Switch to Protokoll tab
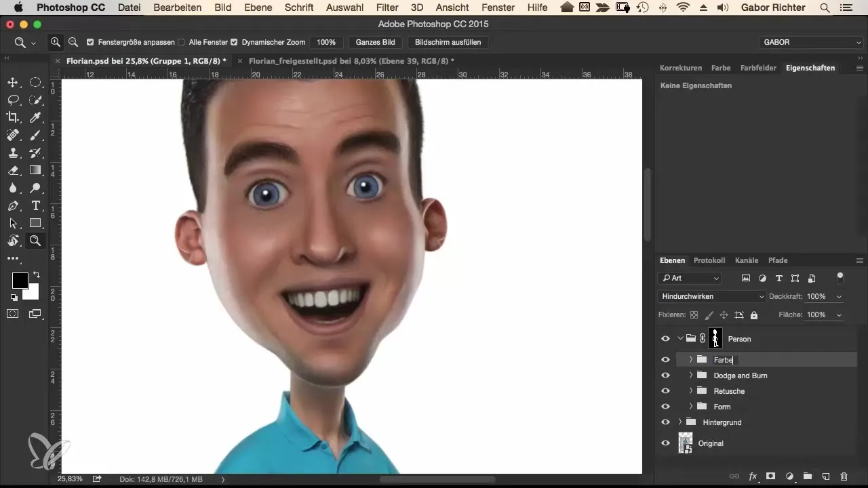This screenshot has height=488, width=868. (x=709, y=260)
